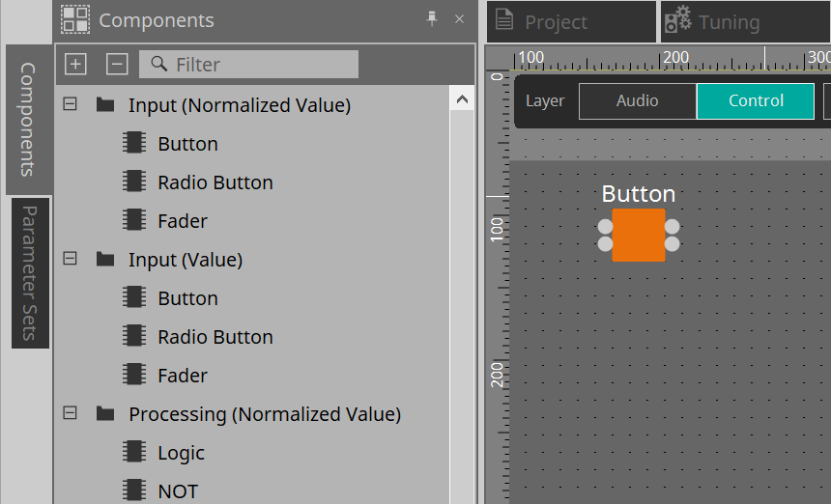Viewport: 831px width, 504px height.
Task: Click the 'NOT' text label
Action: click(178, 491)
